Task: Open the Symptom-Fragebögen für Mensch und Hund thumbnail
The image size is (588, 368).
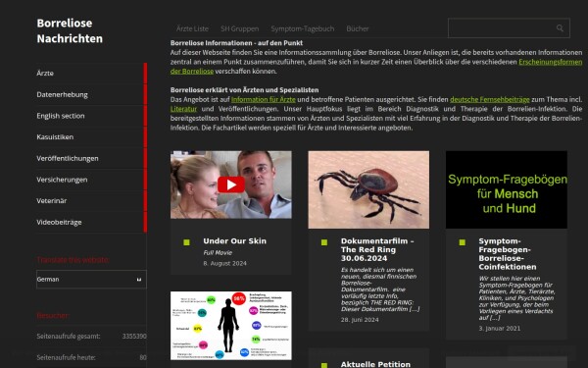Action: [x=507, y=189]
